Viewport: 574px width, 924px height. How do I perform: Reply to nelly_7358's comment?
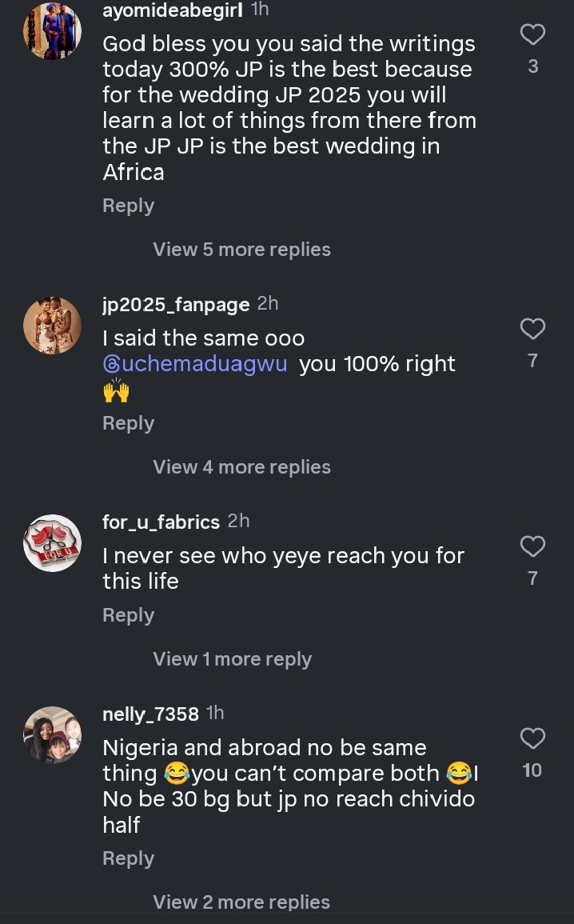click(128, 858)
